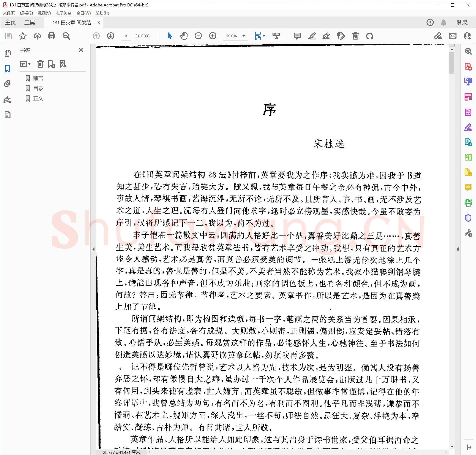Open the bookmark options menu

pos(25,64)
